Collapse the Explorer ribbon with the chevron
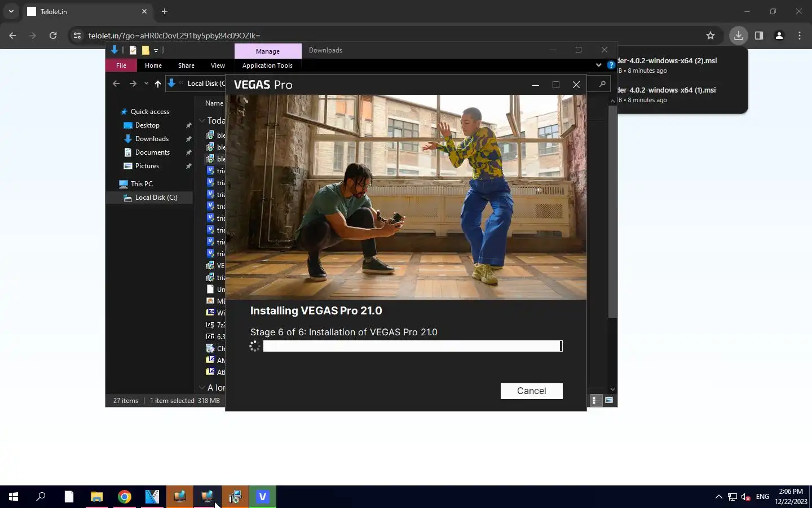This screenshot has height=508, width=812. coord(599,65)
